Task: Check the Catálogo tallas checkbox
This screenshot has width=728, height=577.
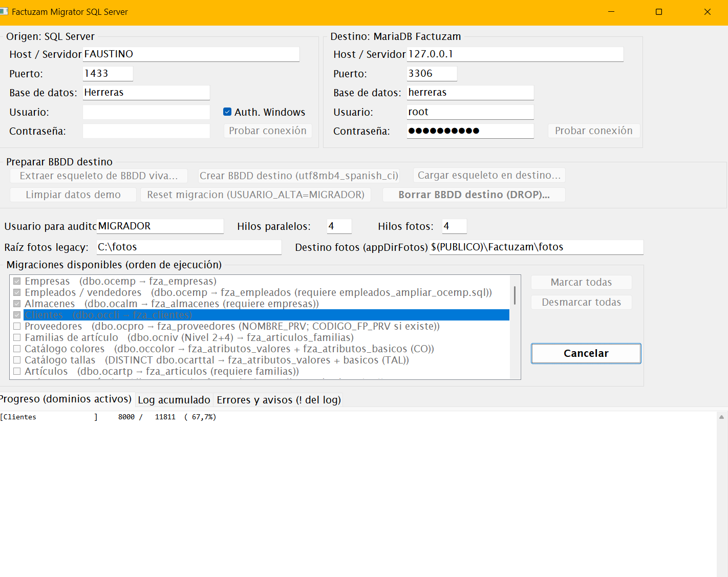Action: [17, 360]
